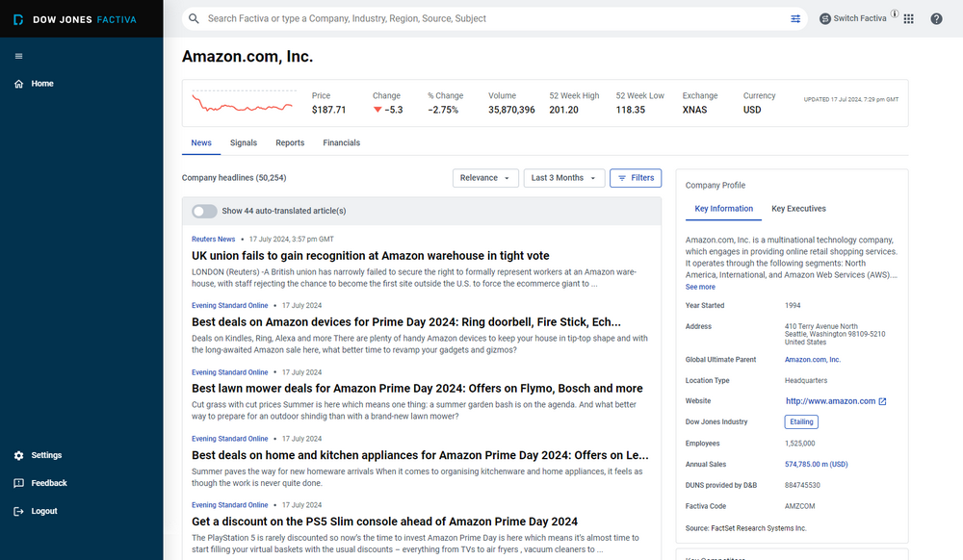Click the Home house icon
Image resolution: width=963 pixels, height=560 pixels.
(x=19, y=84)
